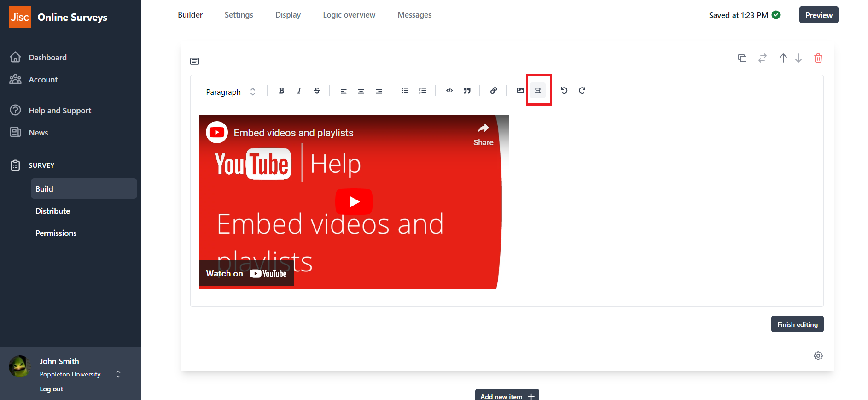
Task: Select Build in survey menu
Action: click(84, 188)
